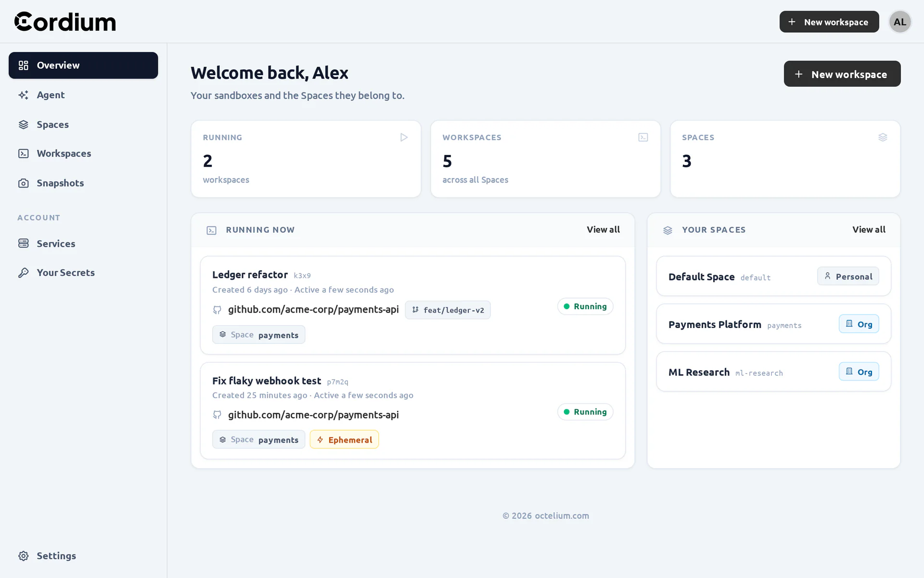Open the Fix flaky webhook test workspace

(413, 411)
